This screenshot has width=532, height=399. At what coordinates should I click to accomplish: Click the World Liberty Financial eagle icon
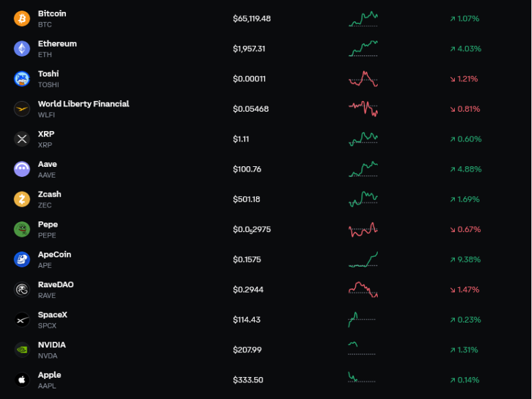(22, 109)
